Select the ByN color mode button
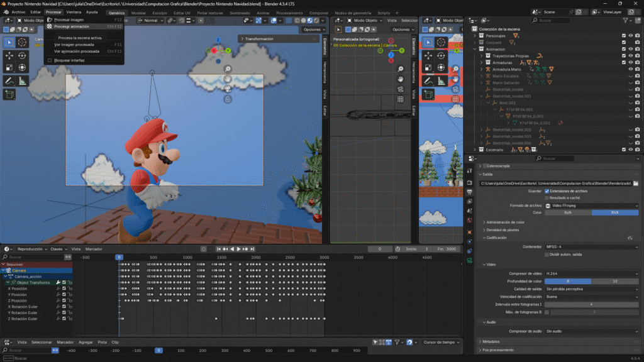Viewport: 644px width, 362px height. (567, 212)
